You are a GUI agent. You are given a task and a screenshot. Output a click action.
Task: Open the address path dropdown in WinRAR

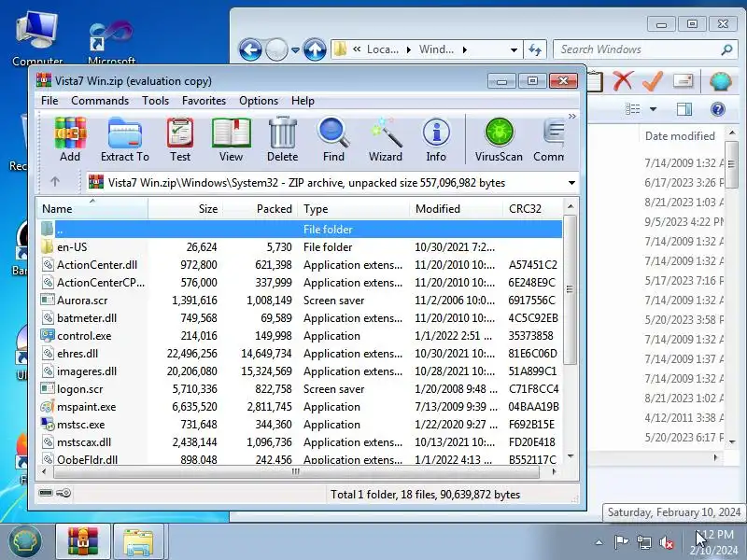coord(571,183)
